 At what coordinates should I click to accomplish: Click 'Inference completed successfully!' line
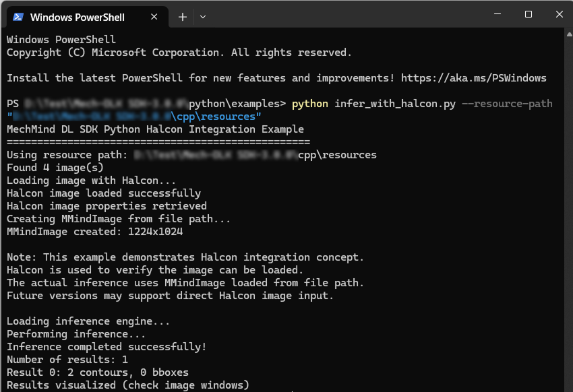(107, 347)
